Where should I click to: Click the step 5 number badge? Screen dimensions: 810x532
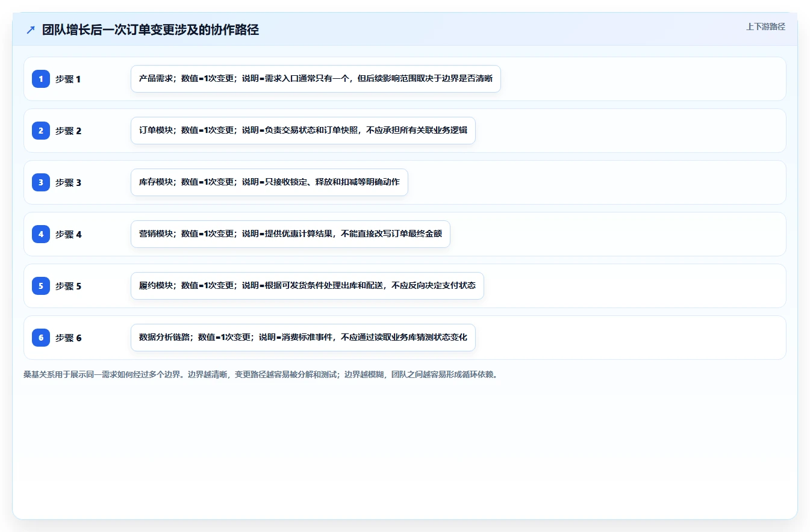click(x=41, y=286)
